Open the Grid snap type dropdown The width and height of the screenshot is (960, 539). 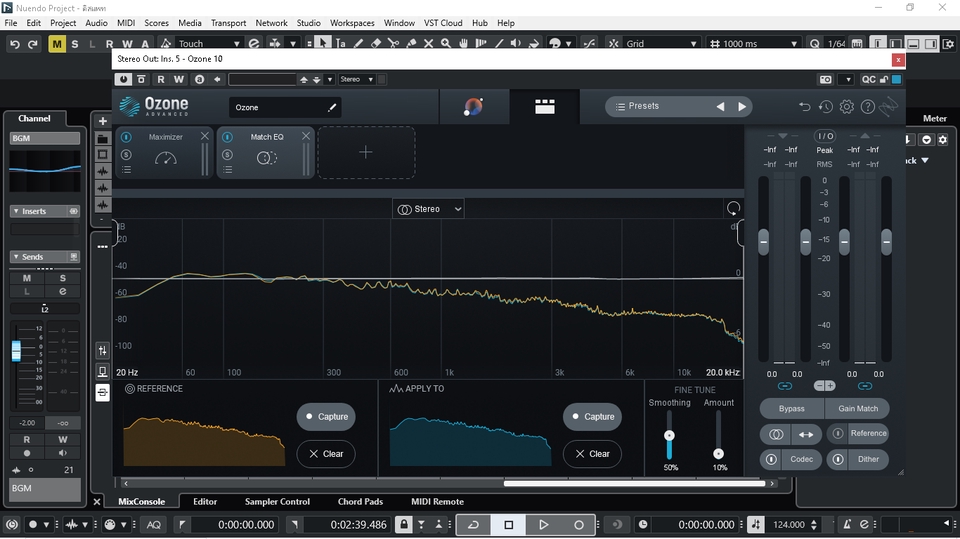(661, 43)
